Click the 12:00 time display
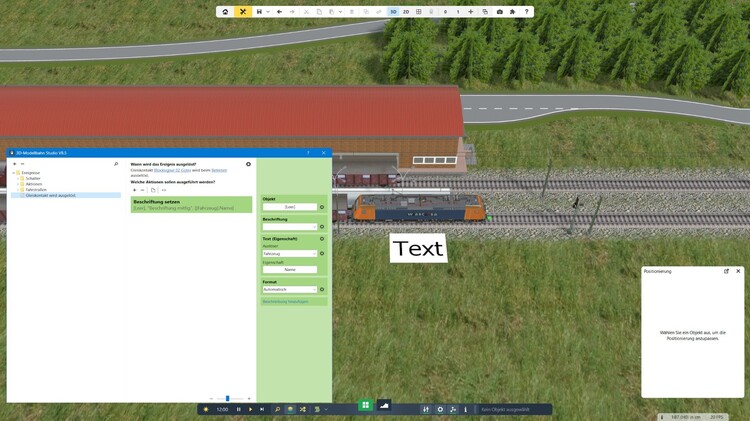 pyautogui.click(x=222, y=410)
